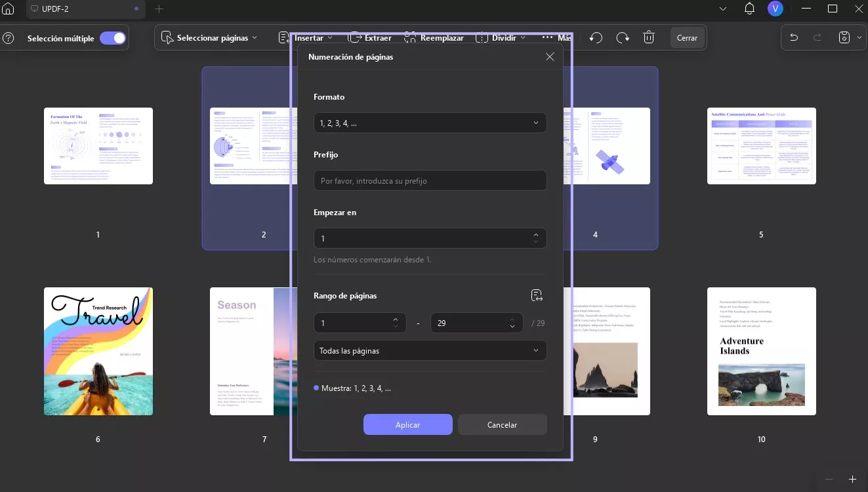Show the tab list chevron in title bar
Screen dimensions: 868x492
(723, 9)
